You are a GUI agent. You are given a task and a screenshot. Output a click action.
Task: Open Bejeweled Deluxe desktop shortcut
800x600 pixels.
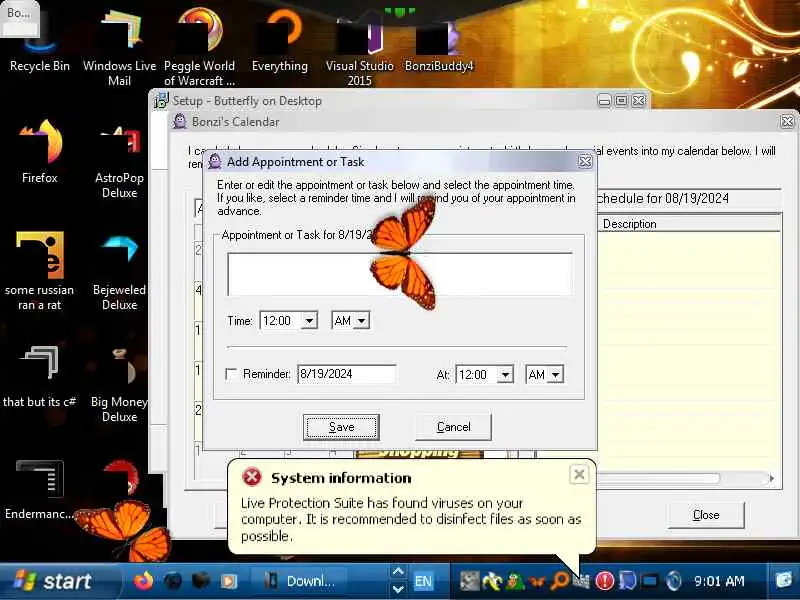119,273
